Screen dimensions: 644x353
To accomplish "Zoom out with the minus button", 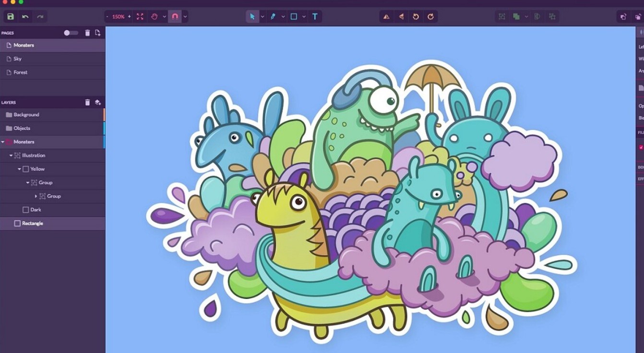I will [x=107, y=16].
